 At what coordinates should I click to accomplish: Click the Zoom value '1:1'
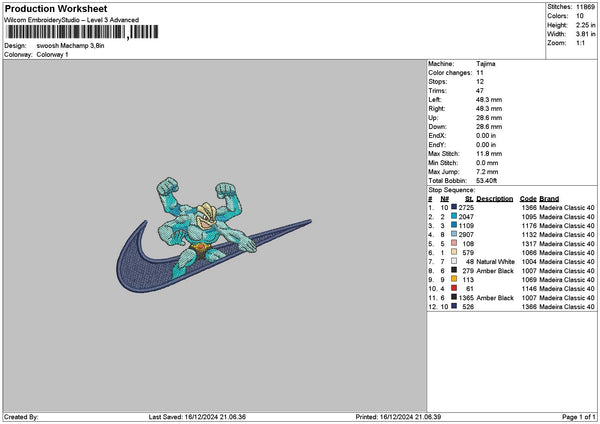580,43
